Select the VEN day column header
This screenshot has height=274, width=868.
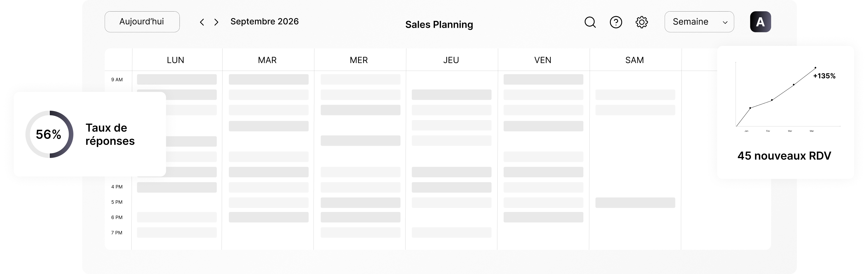pyautogui.click(x=543, y=60)
